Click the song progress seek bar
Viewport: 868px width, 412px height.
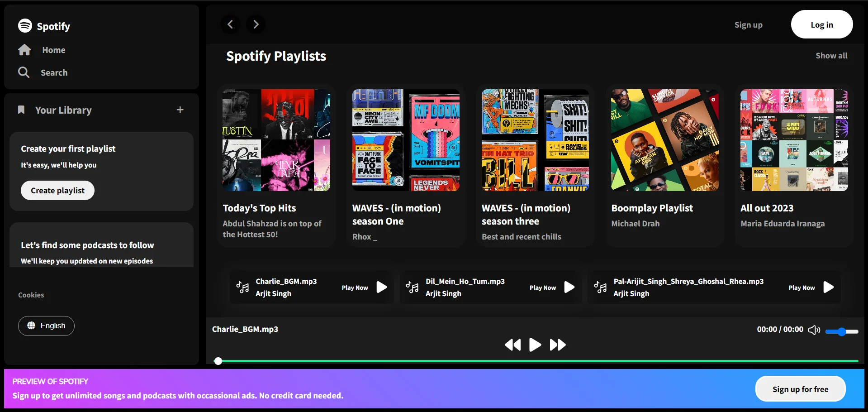coord(536,361)
